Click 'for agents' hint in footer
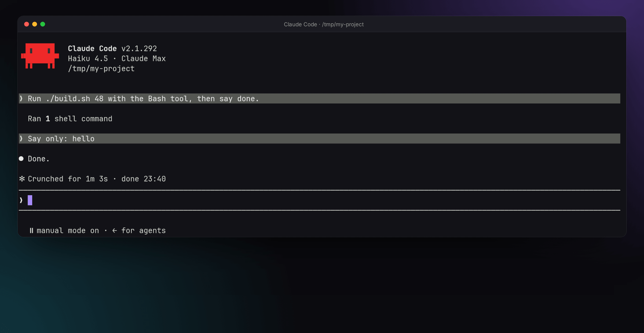The height and width of the screenshot is (333, 644). pyautogui.click(x=144, y=231)
